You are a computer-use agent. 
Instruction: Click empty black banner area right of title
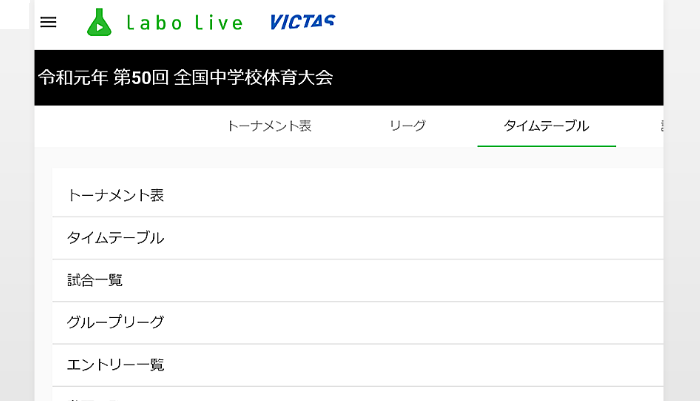pos(498,78)
